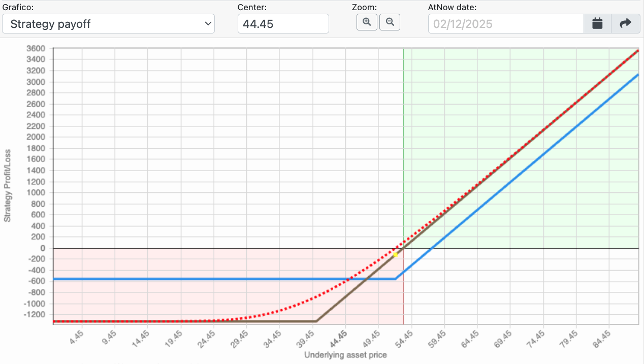Click the 3600 y-axis tick label

point(36,49)
